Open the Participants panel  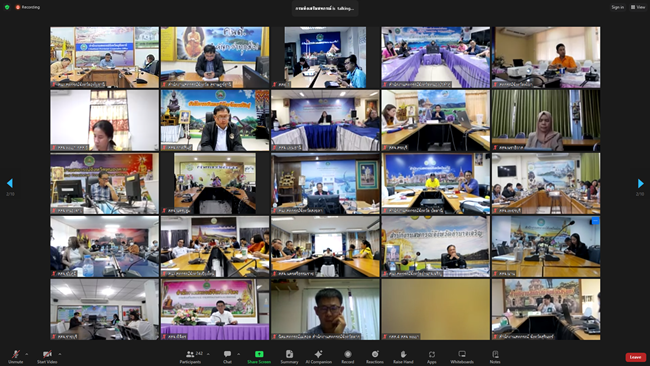pos(190,357)
